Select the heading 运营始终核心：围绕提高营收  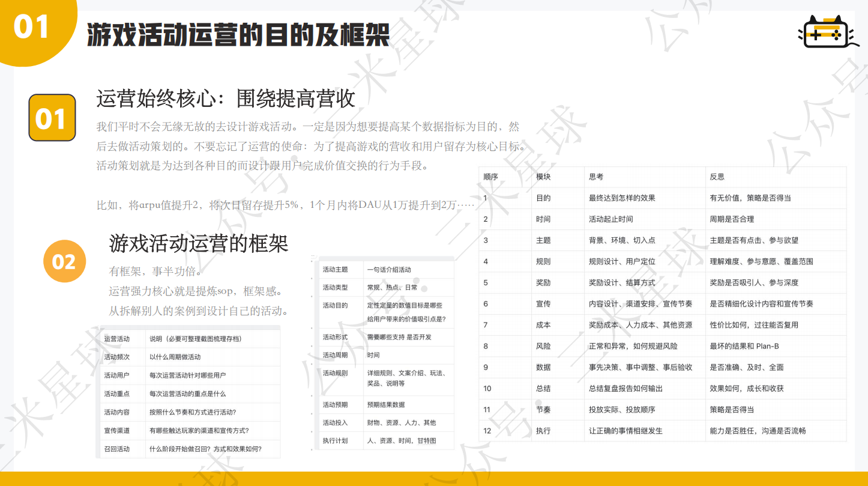[226, 99]
